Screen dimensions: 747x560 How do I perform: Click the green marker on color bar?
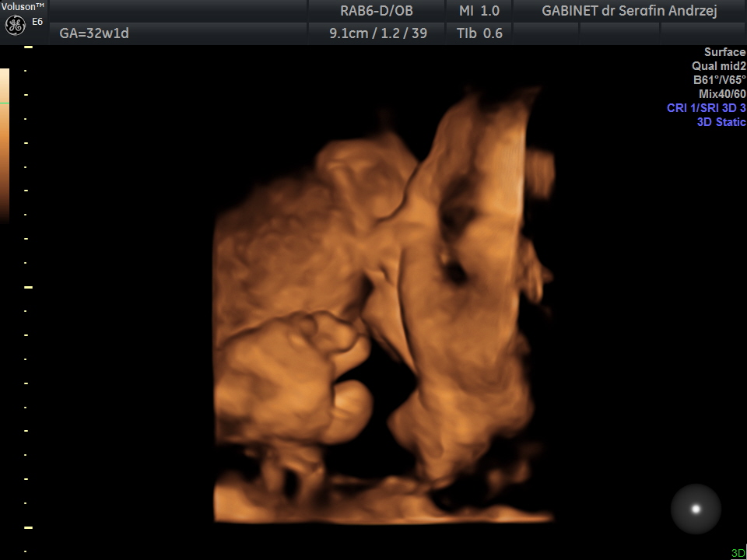(5, 103)
